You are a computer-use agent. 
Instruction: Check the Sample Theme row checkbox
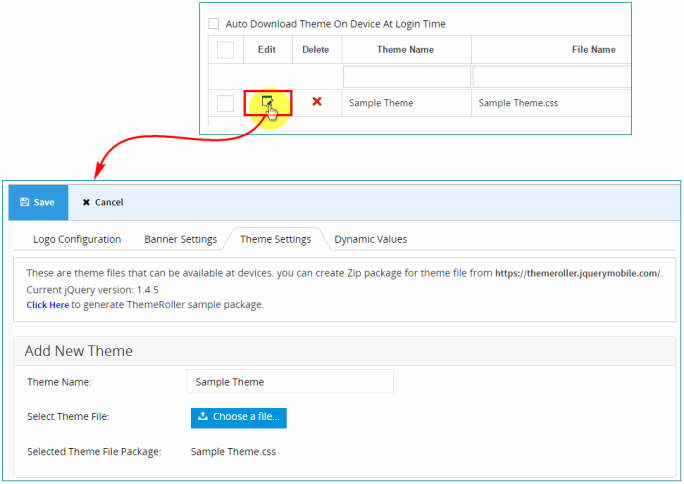(x=226, y=103)
